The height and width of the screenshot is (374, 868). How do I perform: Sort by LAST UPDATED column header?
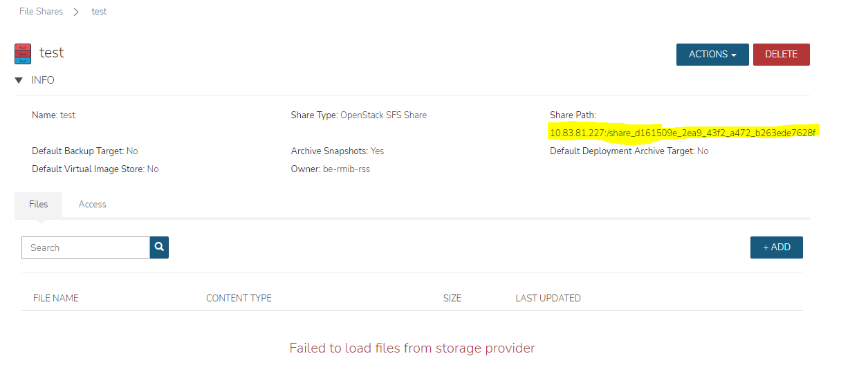tap(548, 299)
